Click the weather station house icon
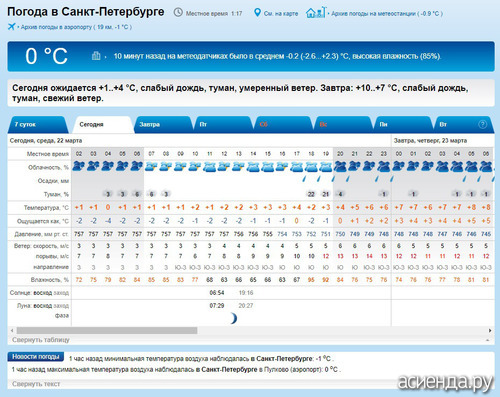500x397 pixels. click(315, 13)
